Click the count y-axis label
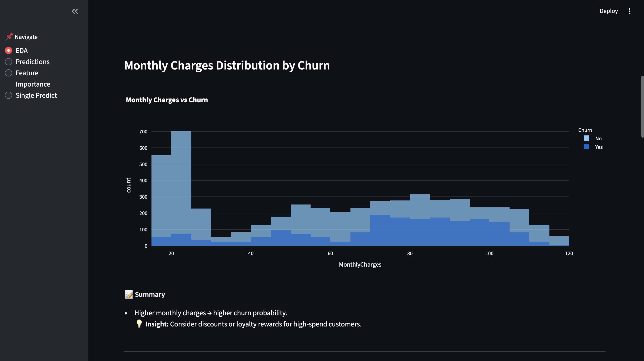This screenshot has width=644, height=361. [128, 185]
